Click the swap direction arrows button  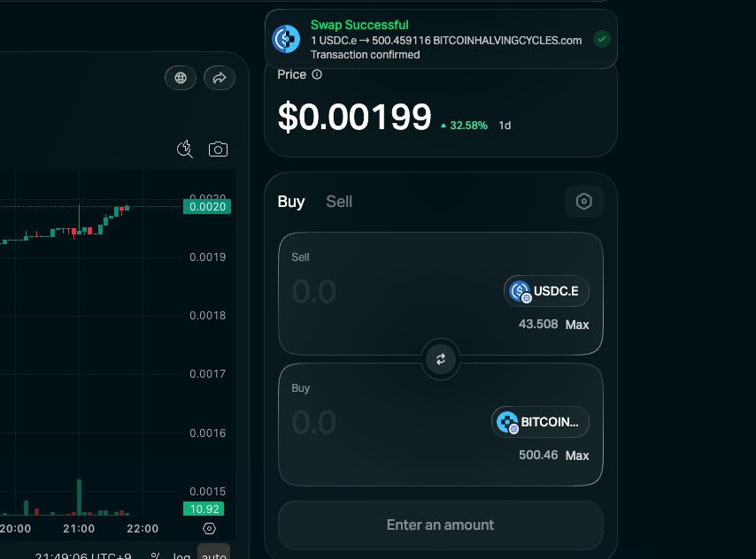click(x=441, y=359)
